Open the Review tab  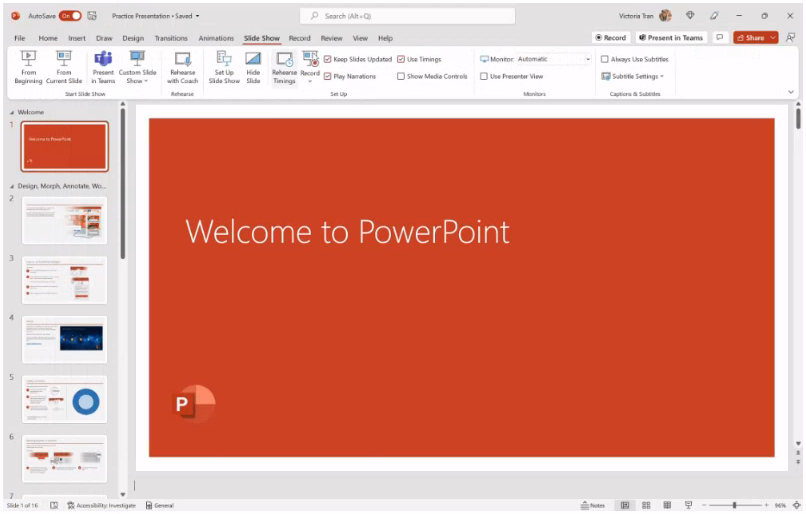[332, 38]
